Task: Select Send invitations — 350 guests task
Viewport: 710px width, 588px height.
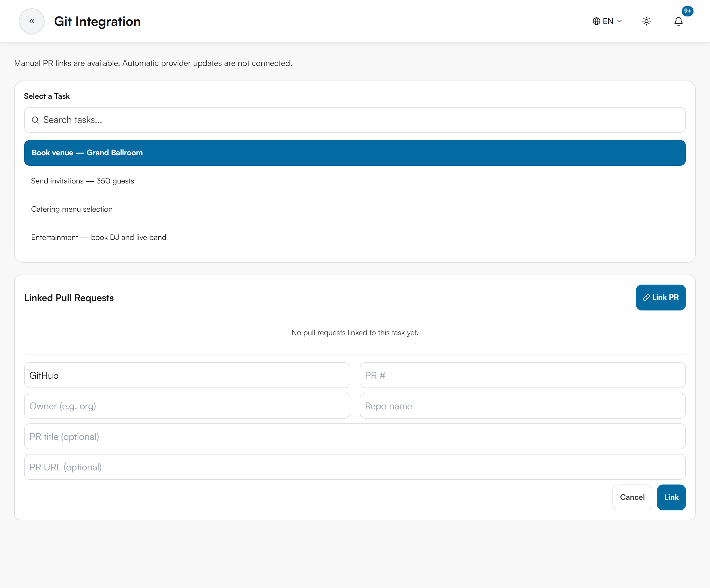Action: point(355,181)
